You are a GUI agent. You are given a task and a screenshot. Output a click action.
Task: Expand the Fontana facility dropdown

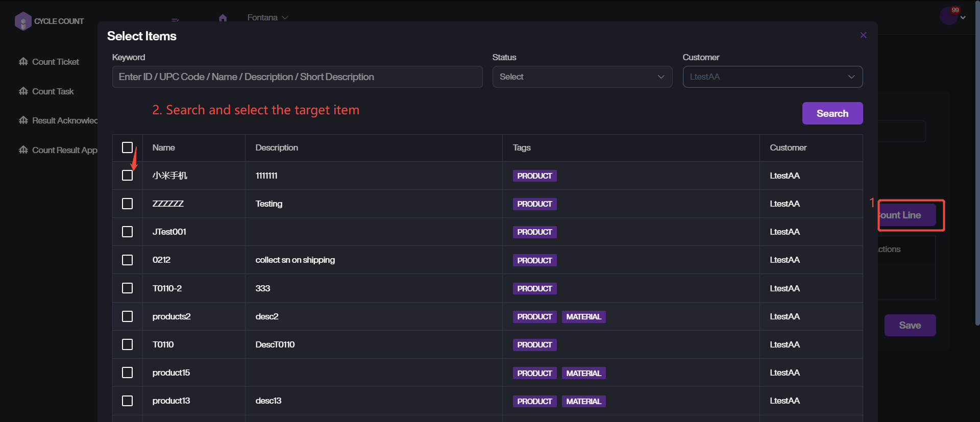267,18
